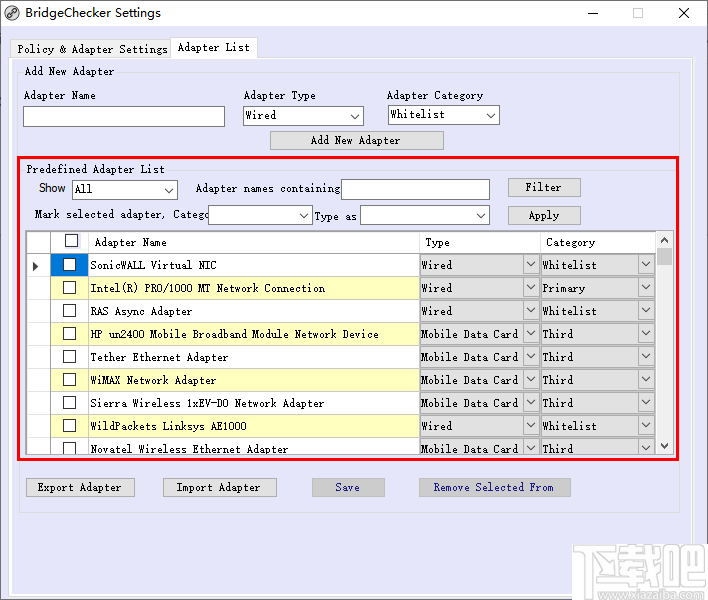Click the Adapter Name input field
Screen dimensions: 708x600
[x=124, y=116]
